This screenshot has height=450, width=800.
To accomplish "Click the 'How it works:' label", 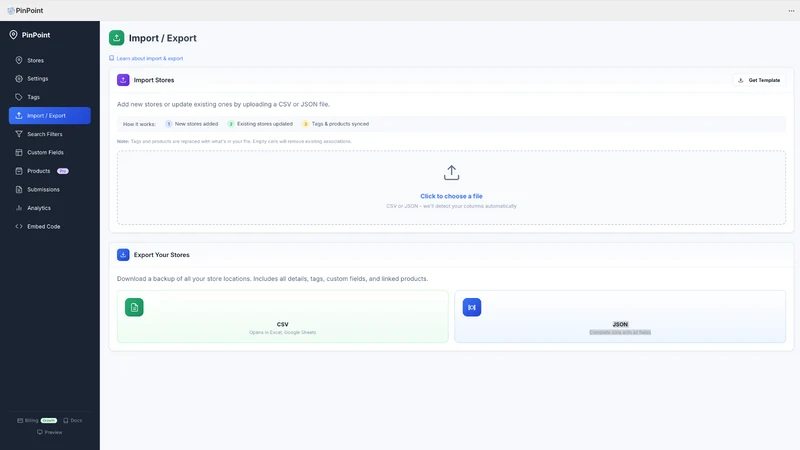I will coord(139,124).
